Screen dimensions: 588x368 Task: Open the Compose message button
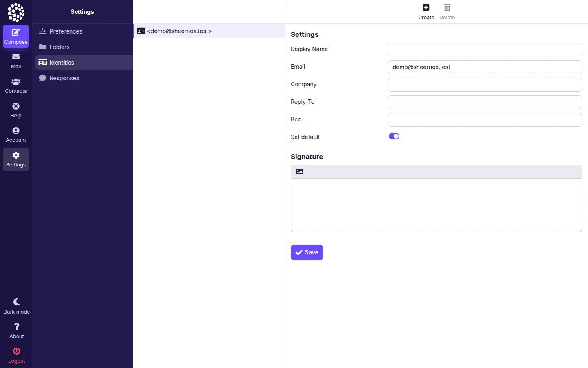[x=16, y=36]
